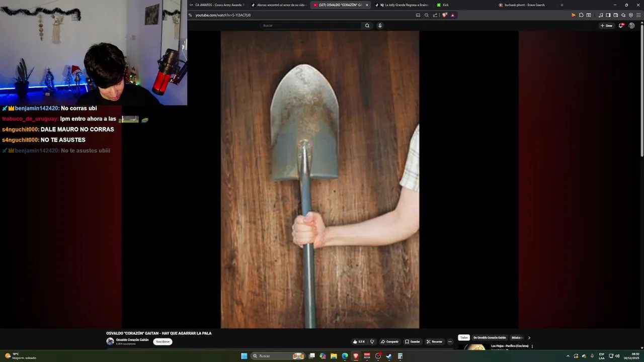Open the clock showing 08:50

point(631,356)
